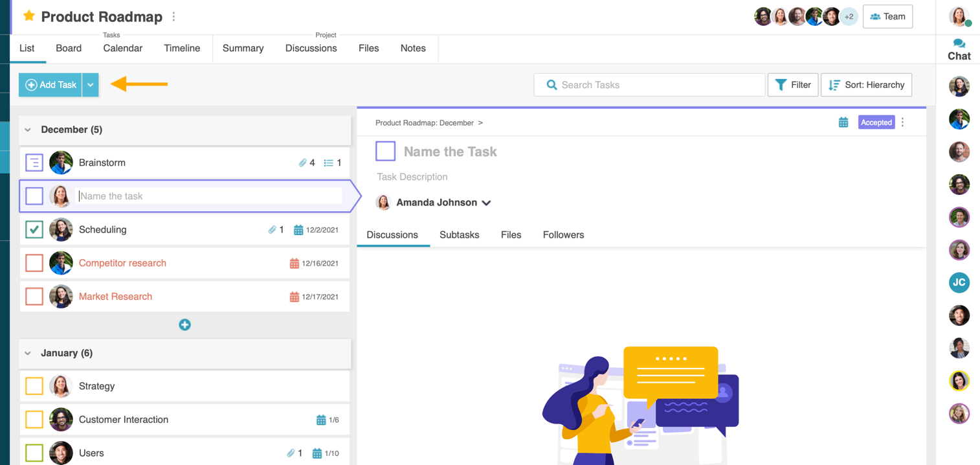Open the task detail three-dot options menu

point(903,122)
